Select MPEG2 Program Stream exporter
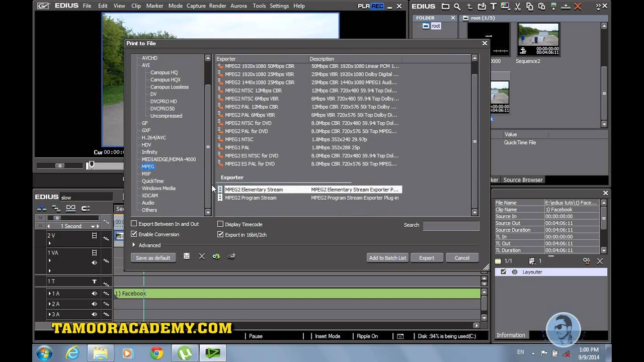The width and height of the screenshot is (644, 362). 309,198
